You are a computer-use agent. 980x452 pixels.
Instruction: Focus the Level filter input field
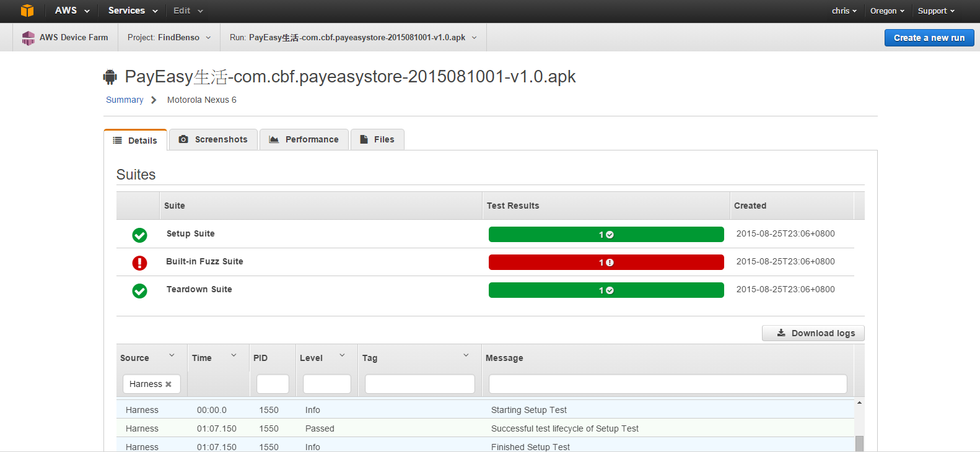point(327,384)
